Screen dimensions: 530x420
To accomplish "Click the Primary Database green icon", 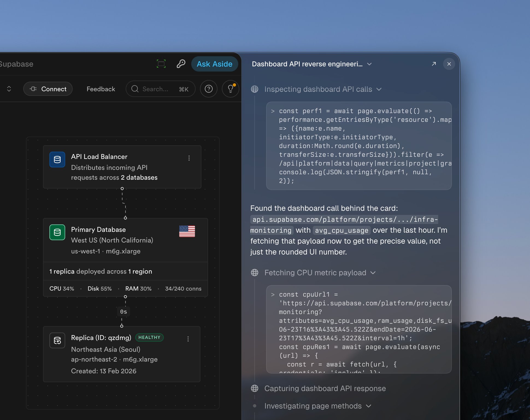I will coord(57,232).
